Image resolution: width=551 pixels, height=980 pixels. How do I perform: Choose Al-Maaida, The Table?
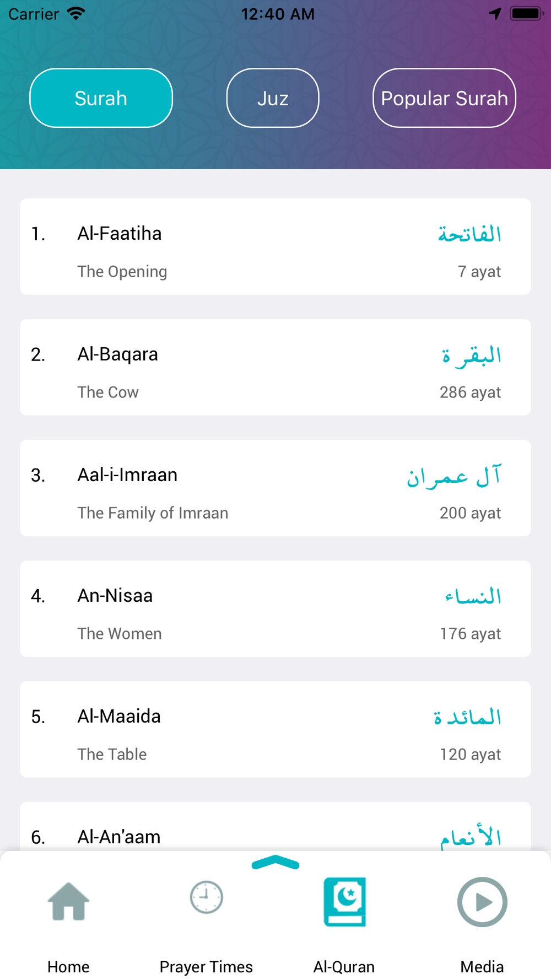click(275, 729)
